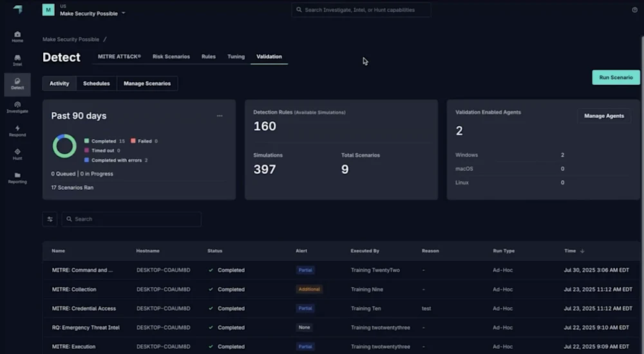This screenshot has width=644, height=354.
Task: Sort by the Time column arrow
Action: coord(583,251)
